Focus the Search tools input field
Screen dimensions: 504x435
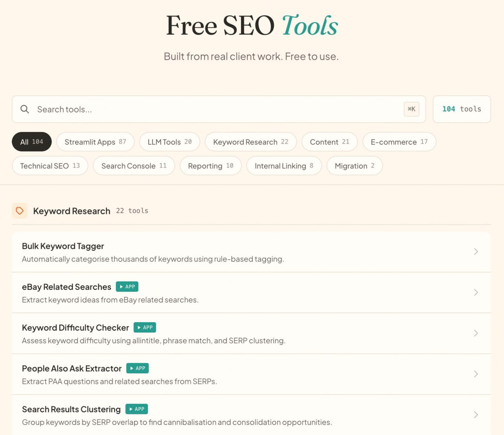(213, 109)
